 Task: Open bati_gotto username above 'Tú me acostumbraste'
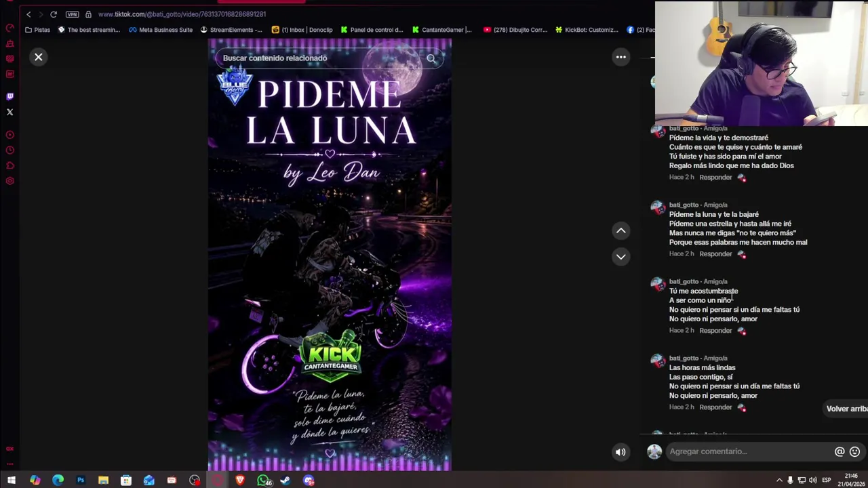(x=684, y=281)
